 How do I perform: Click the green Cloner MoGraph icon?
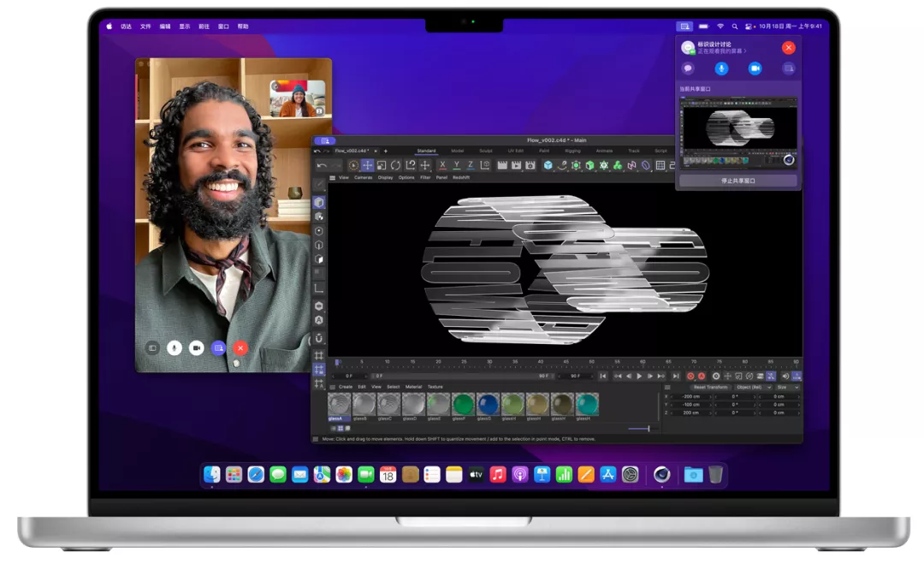pos(618,165)
